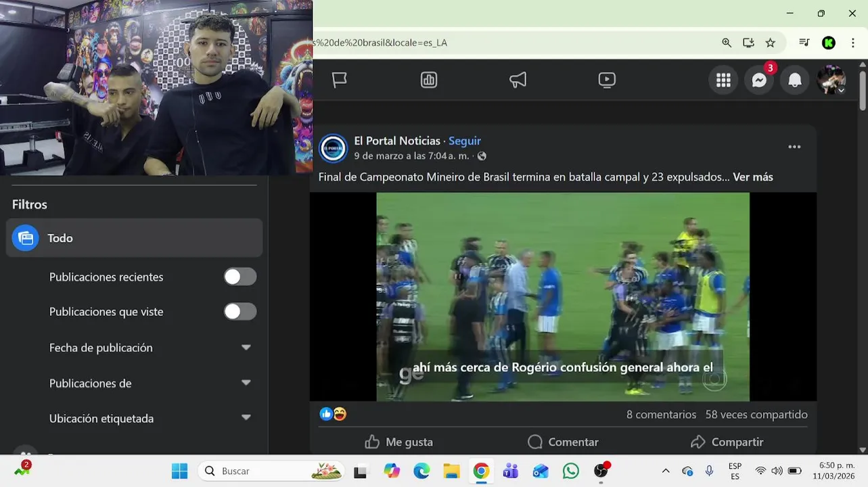Open Copilot from the taskbar
868x487 pixels.
point(392,471)
